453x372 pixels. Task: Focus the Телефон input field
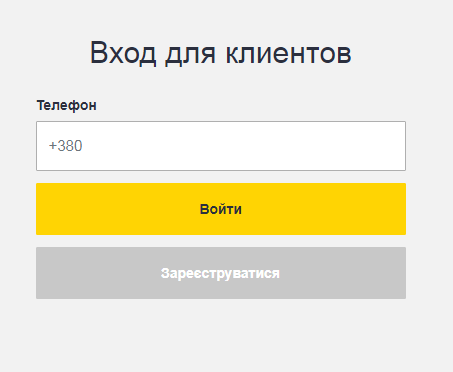[221, 146]
